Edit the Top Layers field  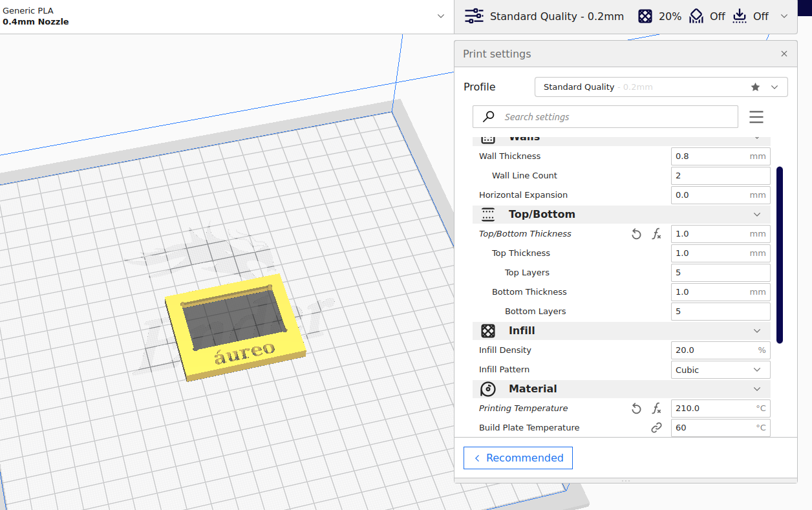click(x=720, y=272)
